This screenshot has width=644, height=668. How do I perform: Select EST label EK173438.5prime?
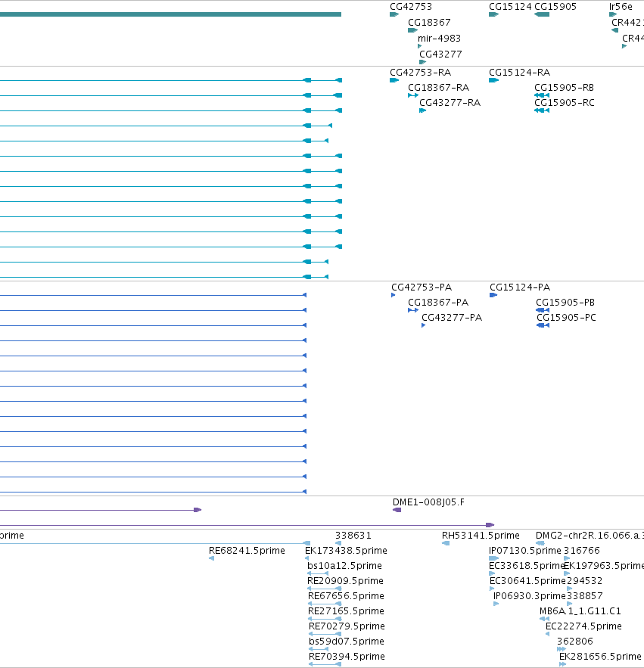point(346,551)
